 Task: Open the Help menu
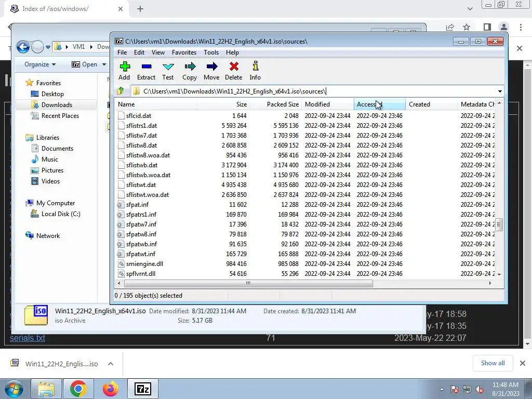[x=232, y=52]
